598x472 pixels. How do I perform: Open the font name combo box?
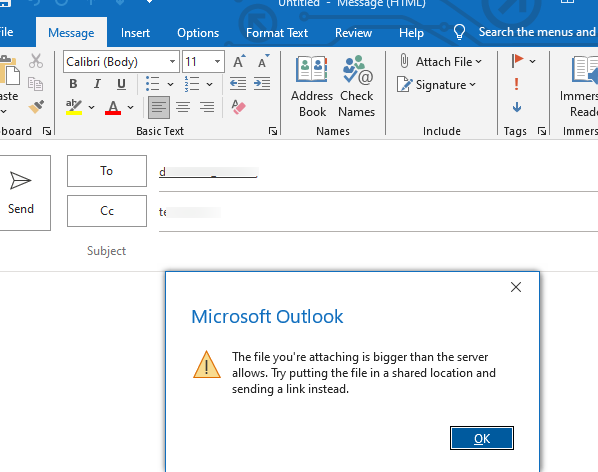point(121,61)
